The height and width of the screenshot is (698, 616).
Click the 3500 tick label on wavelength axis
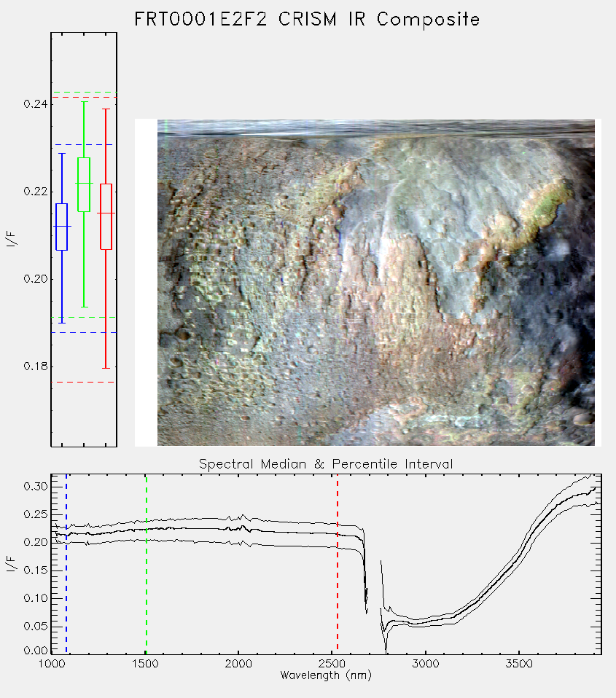(519, 664)
